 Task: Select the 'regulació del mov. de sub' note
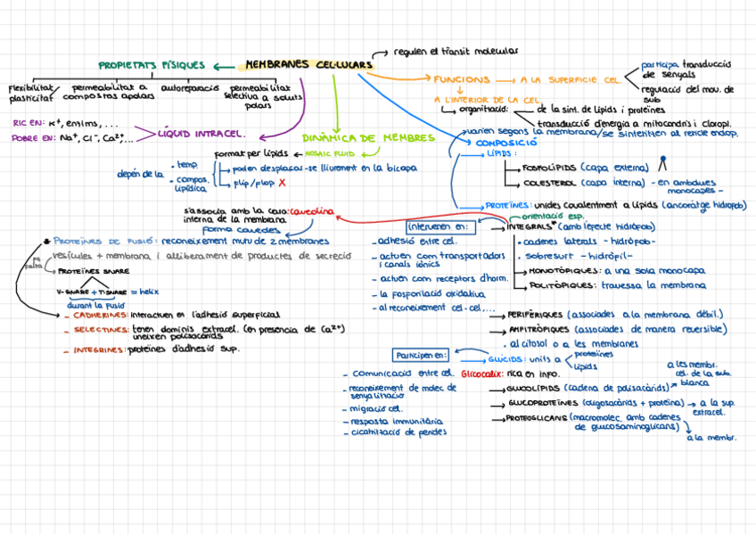pyautogui.click(x=687, y=94)
